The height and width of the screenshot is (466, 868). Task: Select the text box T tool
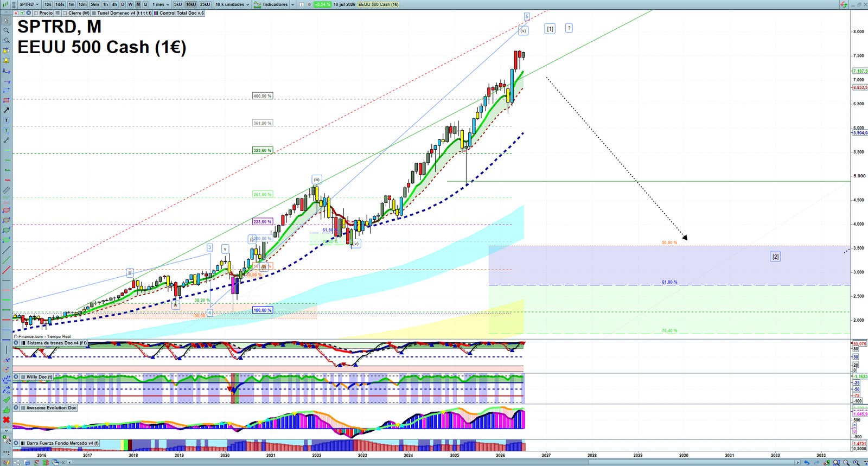click(x=6, y=120)
